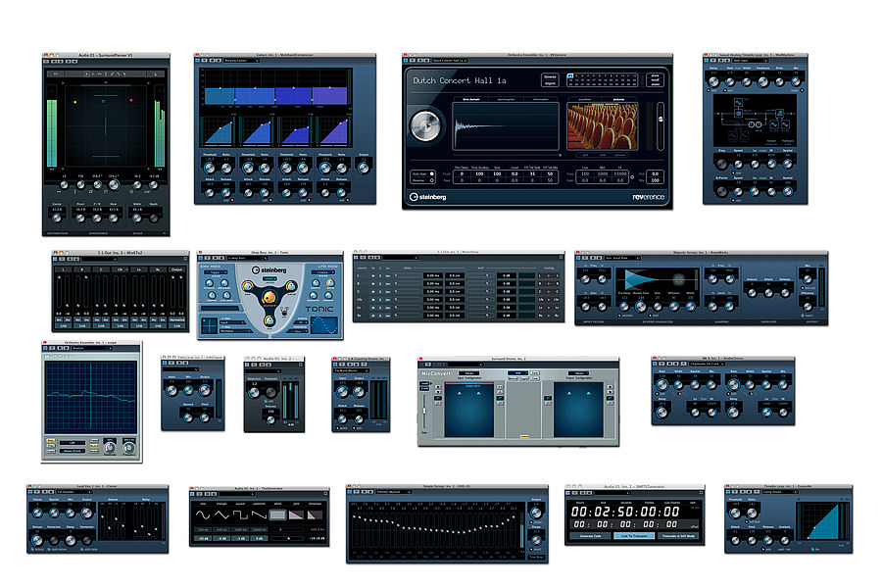This screenshot has height=588, width=882.
Task: Open the Fletcher Munson preset dropdown in GEQ-30
Action: point(394,492)
